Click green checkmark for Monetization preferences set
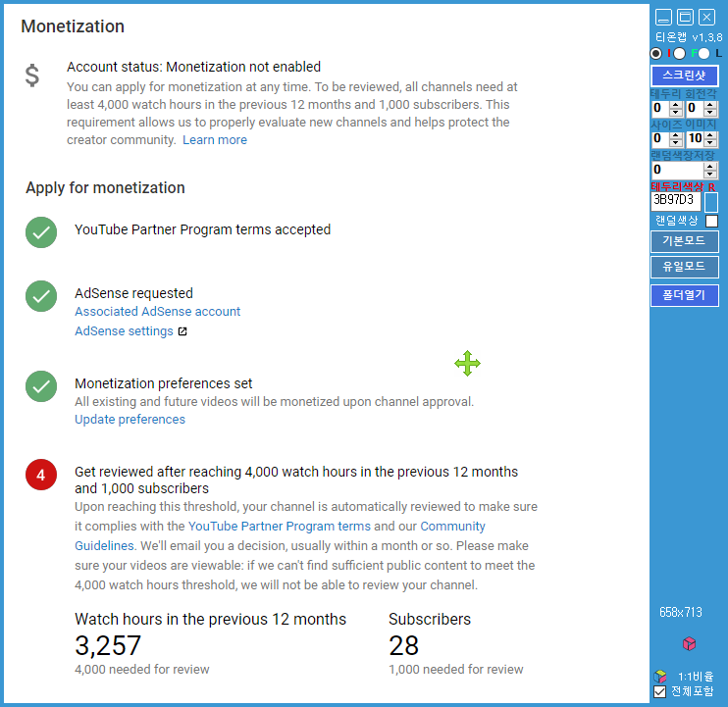728x707 pixels. [41, 386]
